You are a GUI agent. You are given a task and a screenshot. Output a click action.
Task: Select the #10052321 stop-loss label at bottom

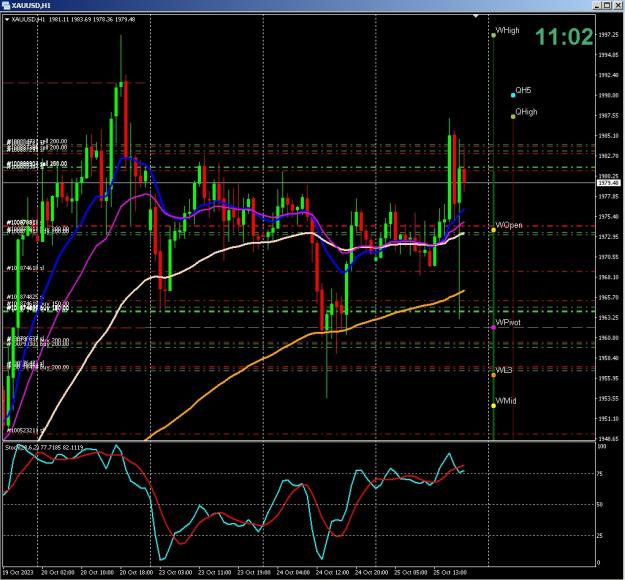tap(25, 431)
